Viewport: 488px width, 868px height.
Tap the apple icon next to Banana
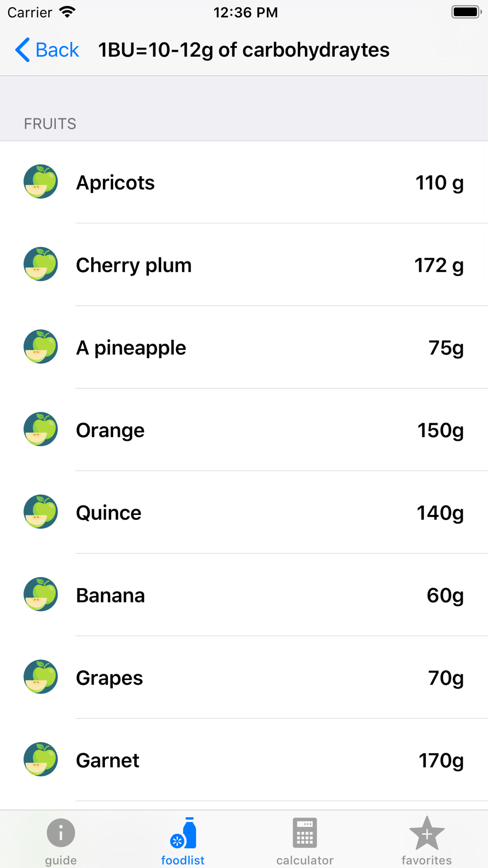click(x=41, y=594)
